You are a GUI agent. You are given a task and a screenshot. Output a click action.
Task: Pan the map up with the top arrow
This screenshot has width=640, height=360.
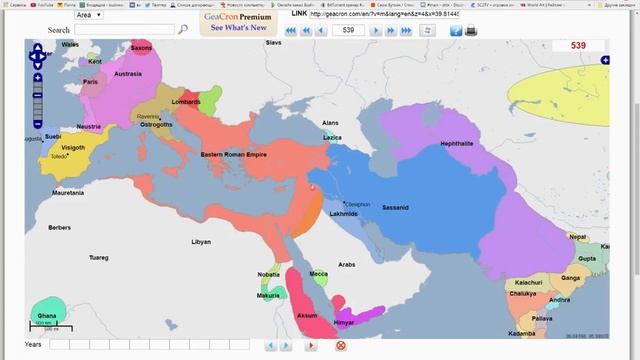pyautogui.click(x=38, y=47)
